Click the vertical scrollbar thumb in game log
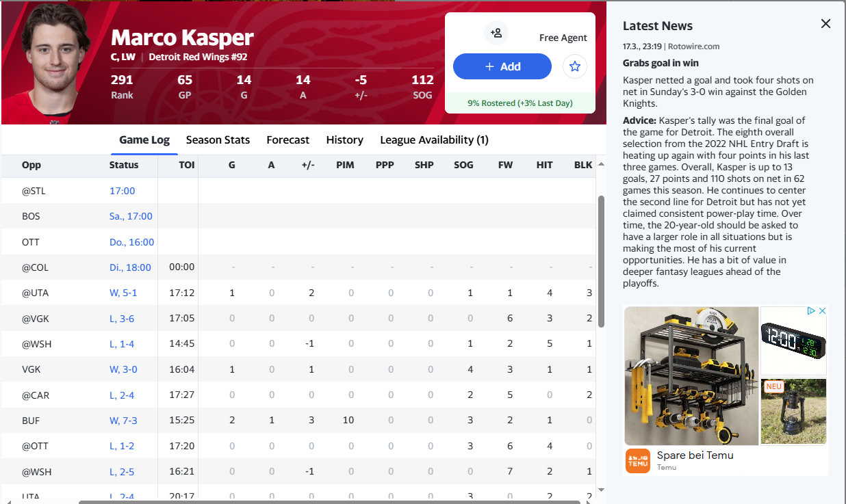The image size is (846, 504). 601,260
